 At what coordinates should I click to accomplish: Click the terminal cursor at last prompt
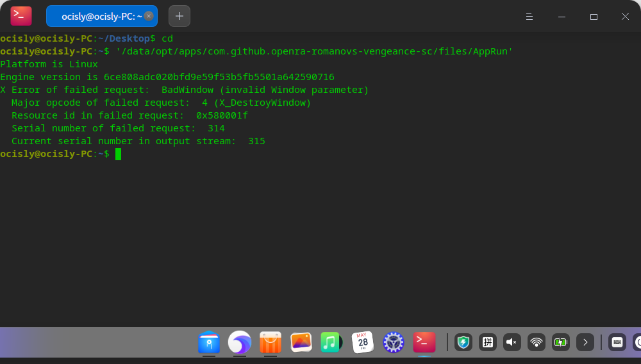(118, 154)
